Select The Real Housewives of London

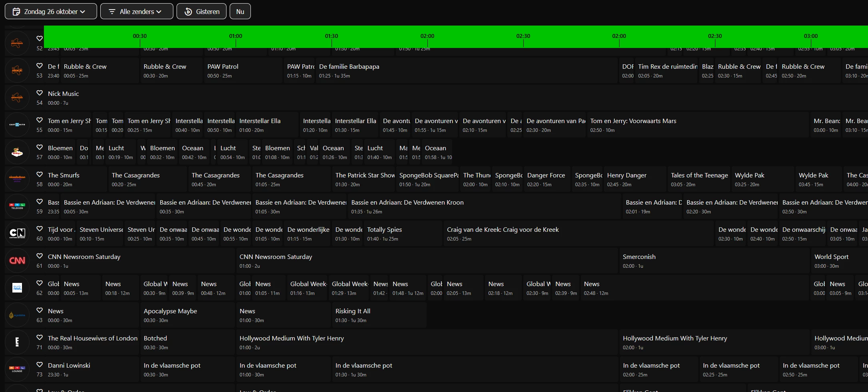(x=91, y=342)
